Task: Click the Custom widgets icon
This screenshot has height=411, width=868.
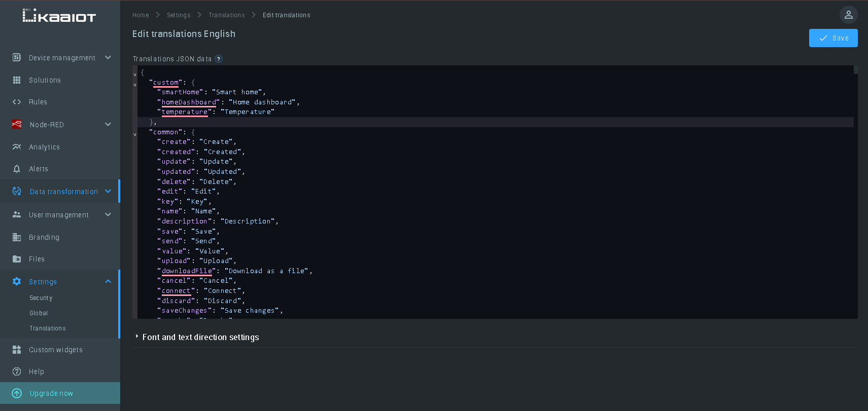Action: [17, 350]
